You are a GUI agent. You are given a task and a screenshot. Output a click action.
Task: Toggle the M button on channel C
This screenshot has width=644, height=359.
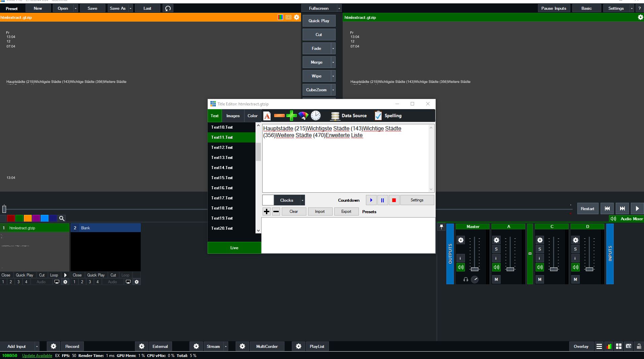[540, 280]
